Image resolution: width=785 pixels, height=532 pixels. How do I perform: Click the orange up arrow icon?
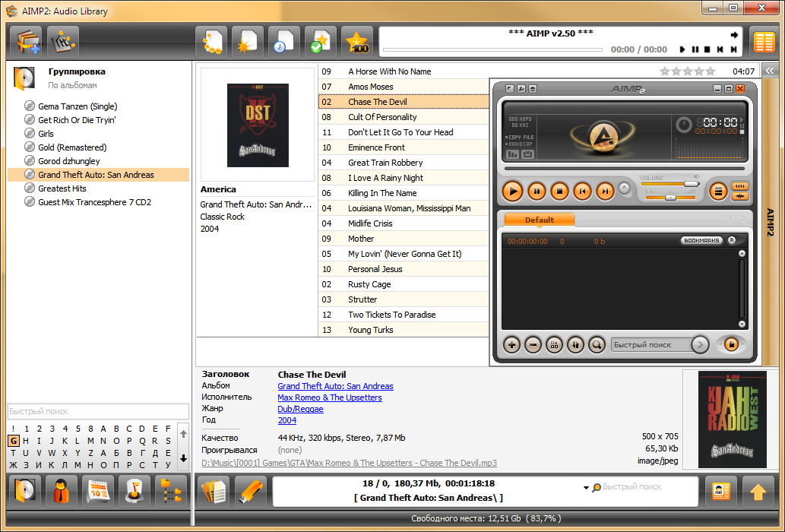758,492
